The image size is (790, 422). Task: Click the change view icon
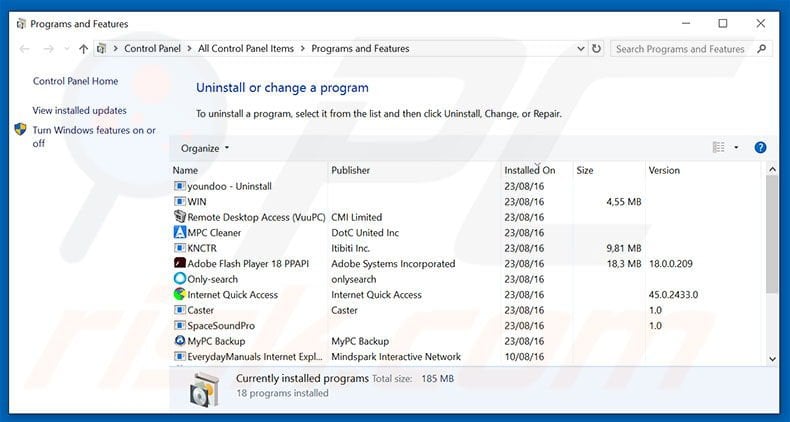pos(718,148)
